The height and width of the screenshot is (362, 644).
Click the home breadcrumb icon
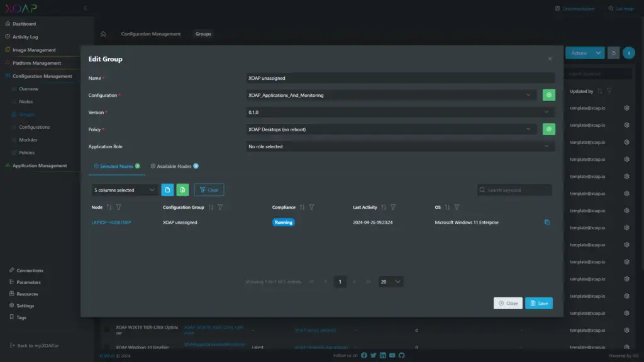click(x=103, y=34)
